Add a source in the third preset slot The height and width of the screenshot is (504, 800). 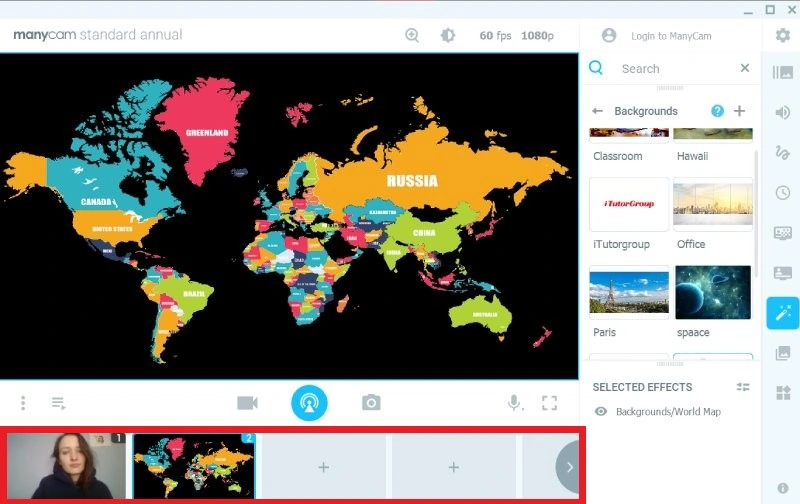point(323,467)
